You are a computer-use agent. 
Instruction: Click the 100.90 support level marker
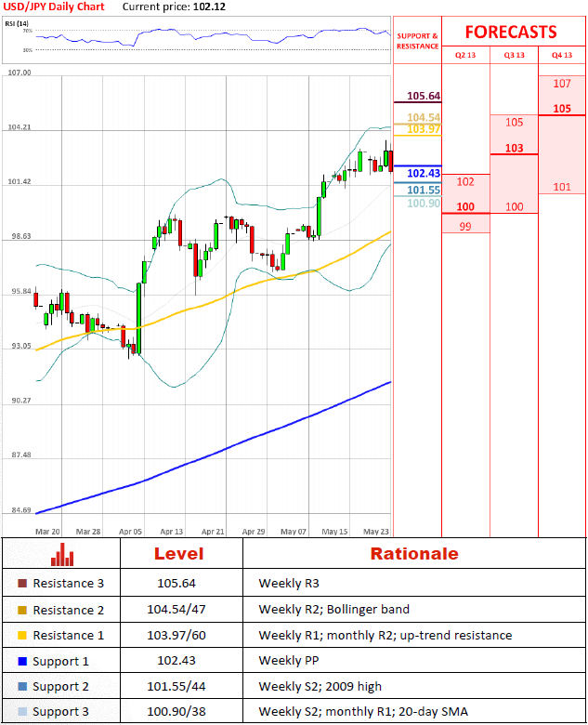(x=424, y=203)
